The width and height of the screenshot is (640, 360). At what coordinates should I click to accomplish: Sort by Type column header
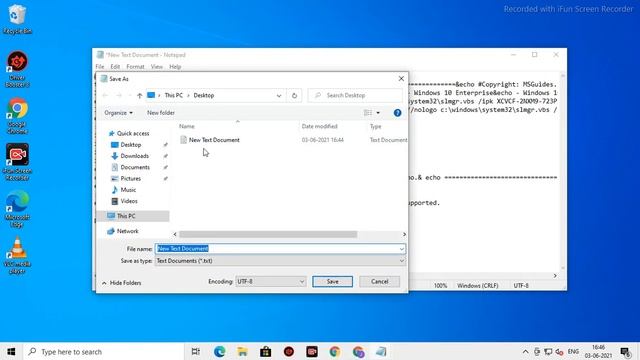[376, 127]
